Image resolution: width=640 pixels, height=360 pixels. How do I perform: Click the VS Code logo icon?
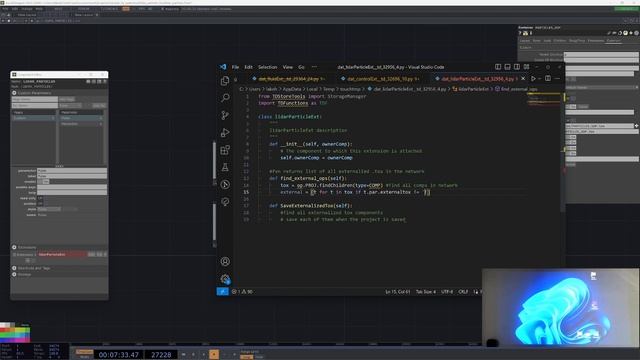click(x=223, y=67)
